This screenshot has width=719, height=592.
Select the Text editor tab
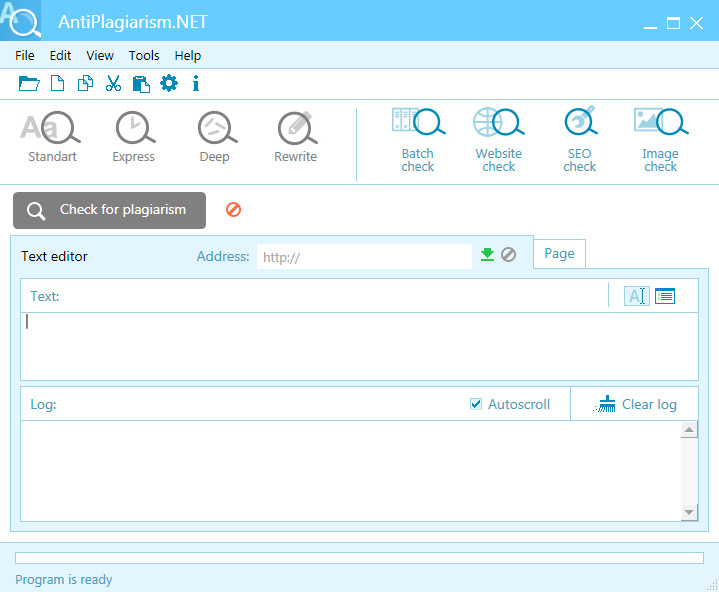[x=54, y=256]
